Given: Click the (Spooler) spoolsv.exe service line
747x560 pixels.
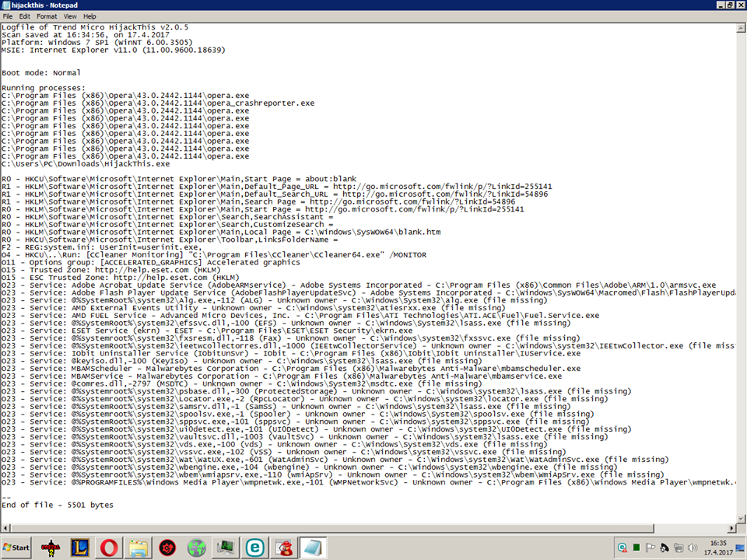Looking at the screenshot, I should click(298, 415).
